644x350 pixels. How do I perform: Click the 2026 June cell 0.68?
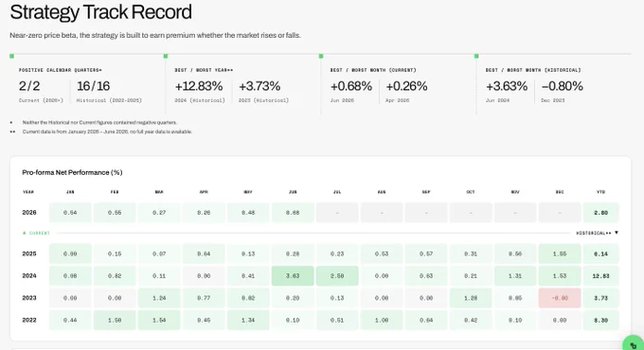coord(293,213)
